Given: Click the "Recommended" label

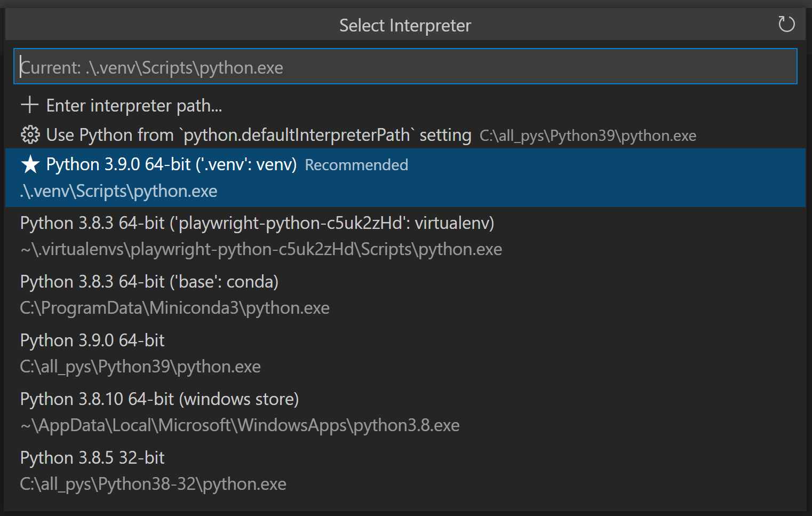Looking at the screenshot, I should pyautogui.click(x=356, y=165).
